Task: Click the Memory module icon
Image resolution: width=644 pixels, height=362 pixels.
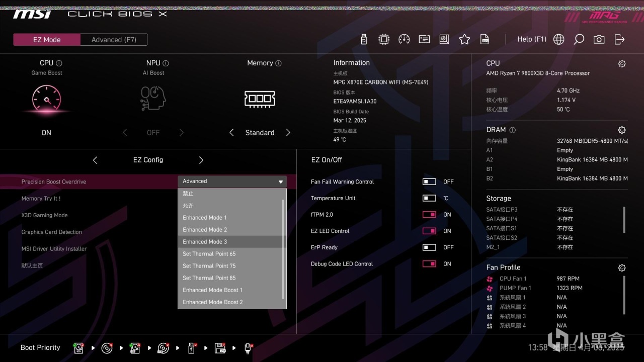Action: coord(260,99)
